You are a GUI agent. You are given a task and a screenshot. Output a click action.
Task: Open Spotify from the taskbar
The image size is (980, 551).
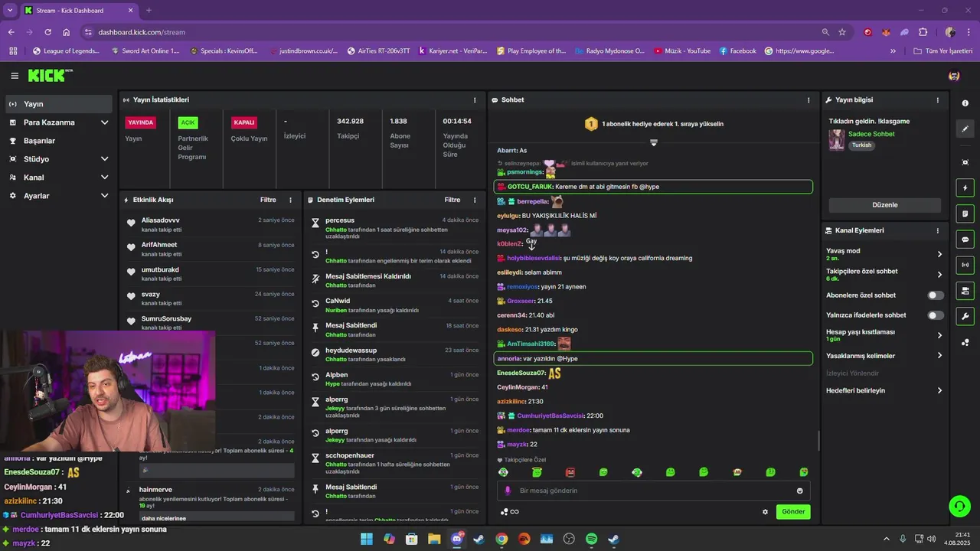pyautogui.click(x=591, y=539)
